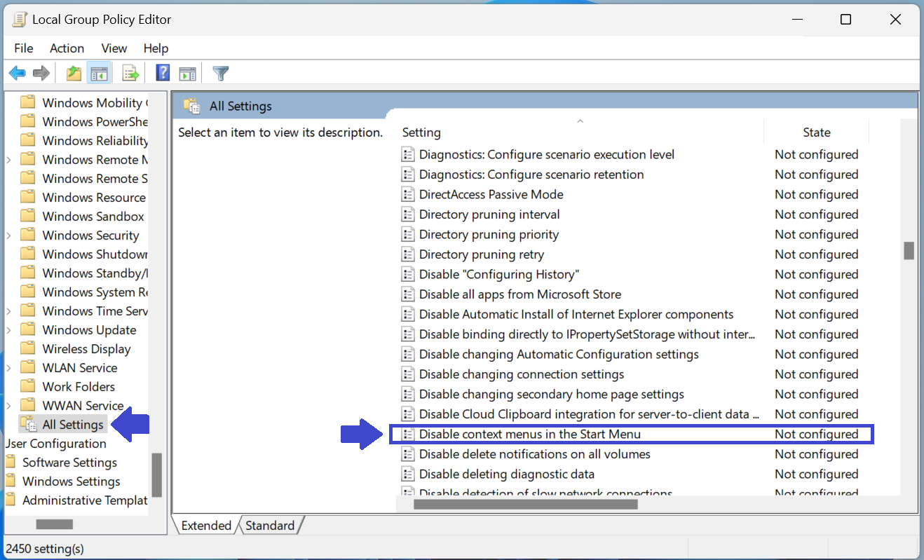The image size is (924, 560).
Task: Click the Back navigation arrow
Action: [x=17, y=73]
